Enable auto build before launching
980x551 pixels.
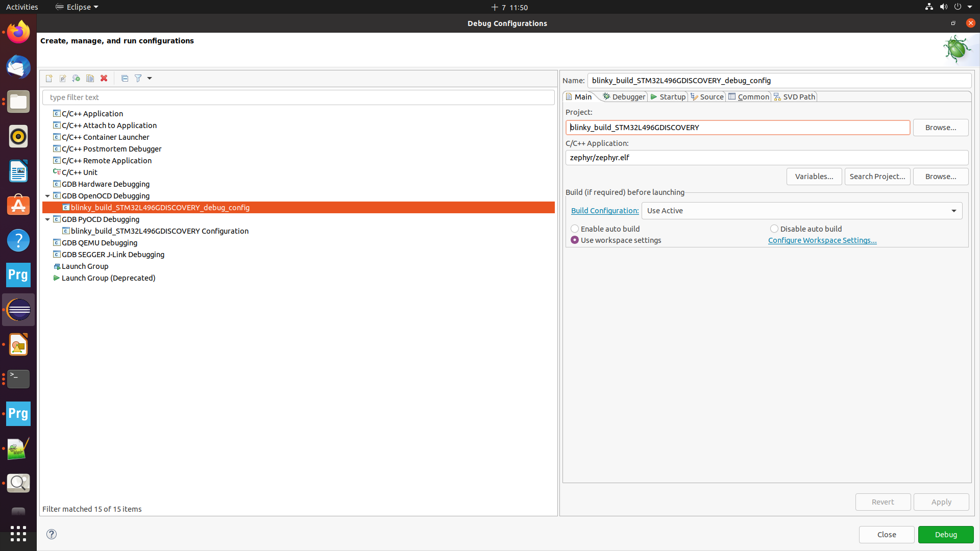coord(575,229)
